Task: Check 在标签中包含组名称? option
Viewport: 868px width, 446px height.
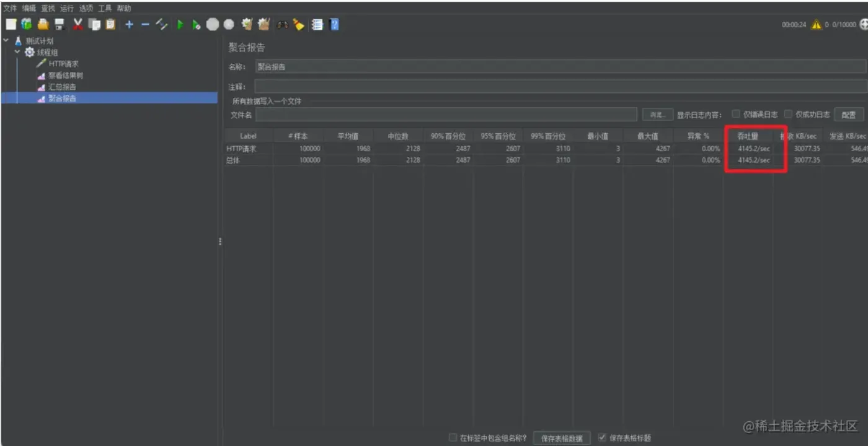Action: (453, 437)
